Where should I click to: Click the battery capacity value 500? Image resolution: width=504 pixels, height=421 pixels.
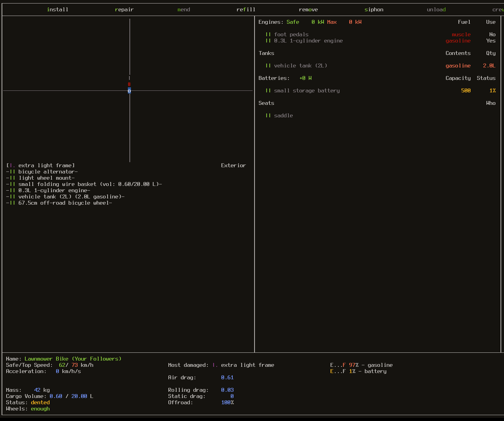tap(466, 91)
